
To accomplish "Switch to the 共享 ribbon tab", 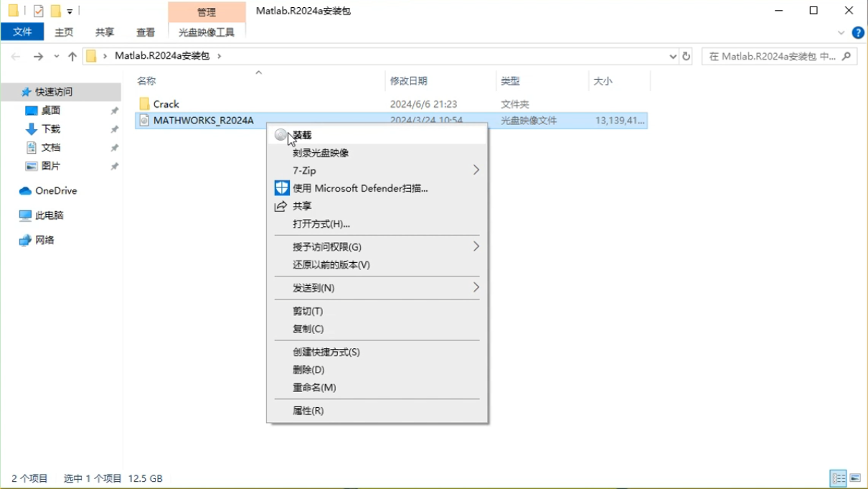I will pos(105,32).
